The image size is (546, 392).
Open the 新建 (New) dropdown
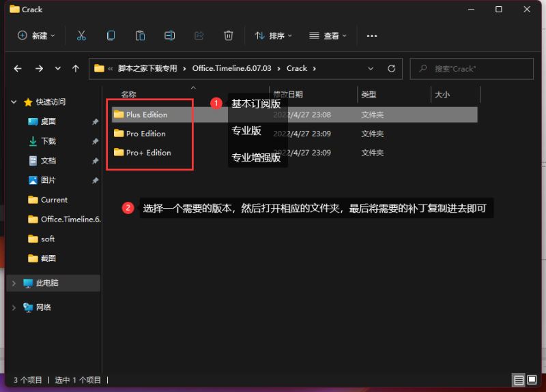point(36,35)
